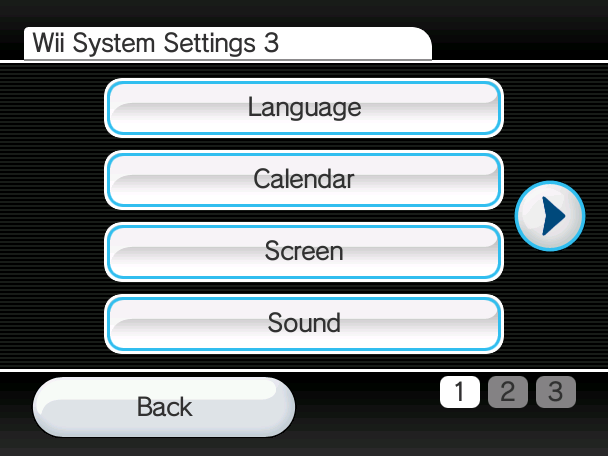Click the grey number 2 box
This screenshot has height=456, width=608.
click(508, 392)
